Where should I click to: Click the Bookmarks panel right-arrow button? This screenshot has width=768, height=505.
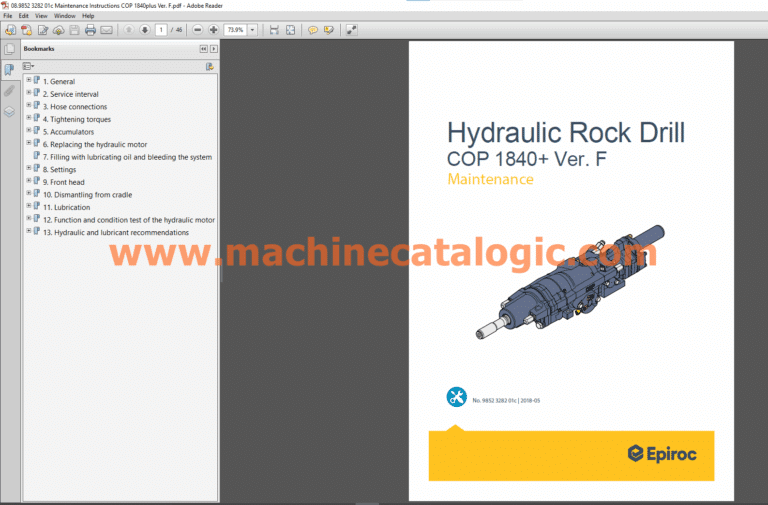click(x=214, y=49)
